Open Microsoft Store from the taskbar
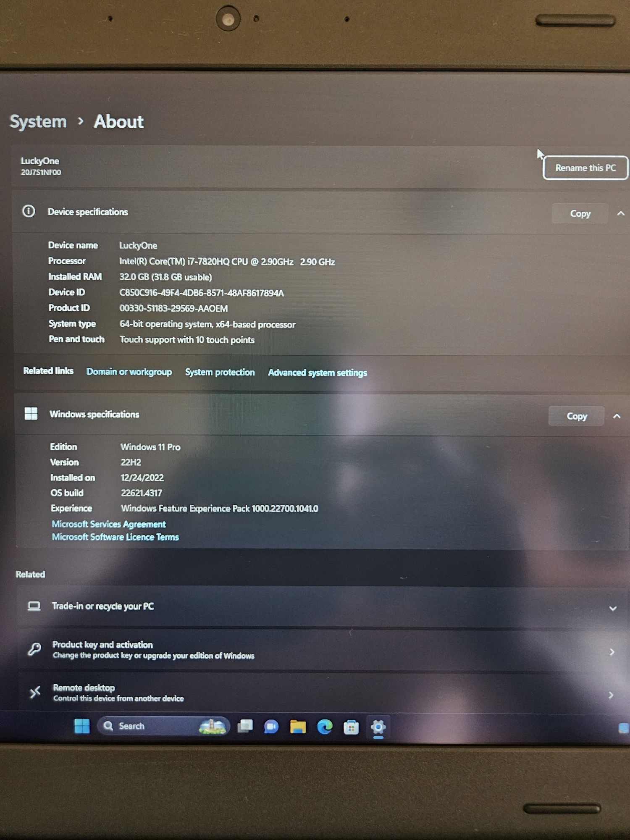 point(351,727)
